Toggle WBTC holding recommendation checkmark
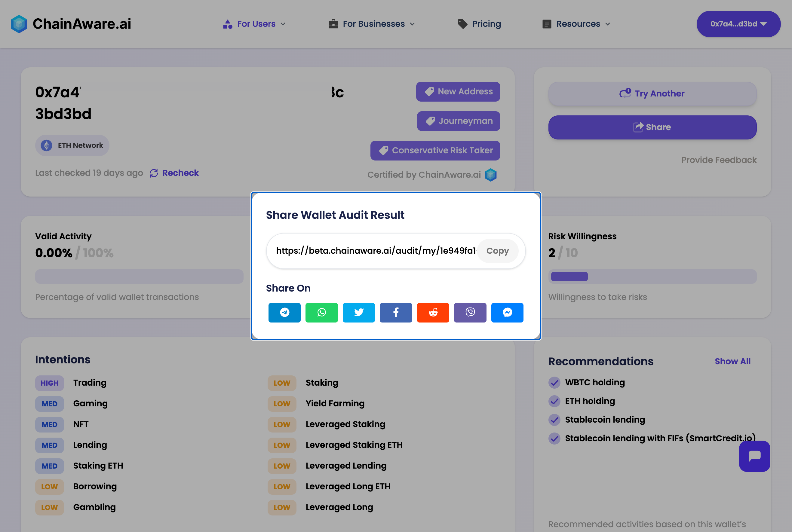Viewport: 792px width, 532px height. [x=554, y=382]
